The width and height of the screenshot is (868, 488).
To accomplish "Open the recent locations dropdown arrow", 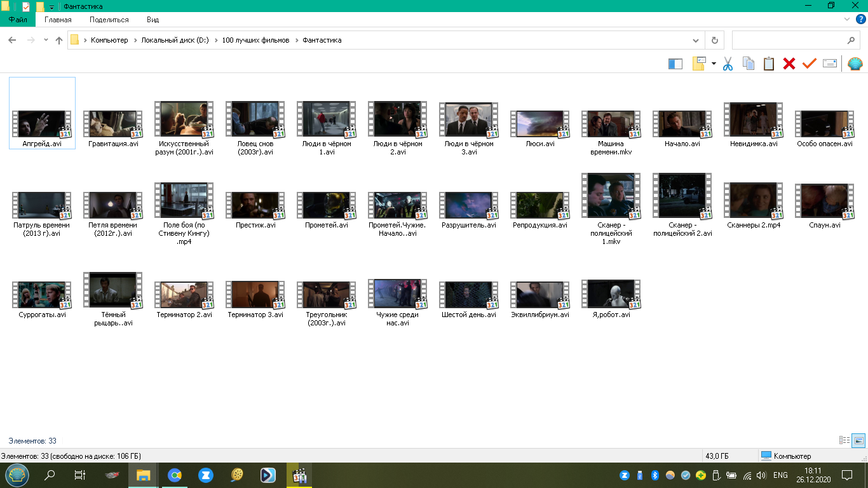I will (46, 40).
